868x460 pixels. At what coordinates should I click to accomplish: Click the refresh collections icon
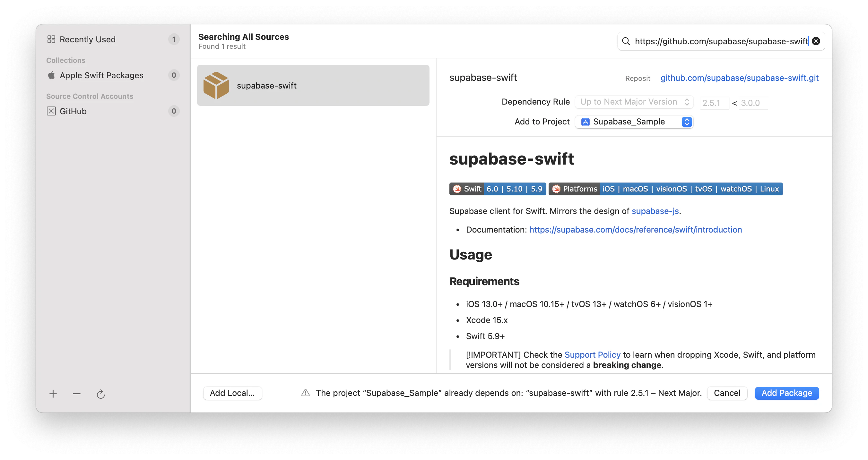100,394
